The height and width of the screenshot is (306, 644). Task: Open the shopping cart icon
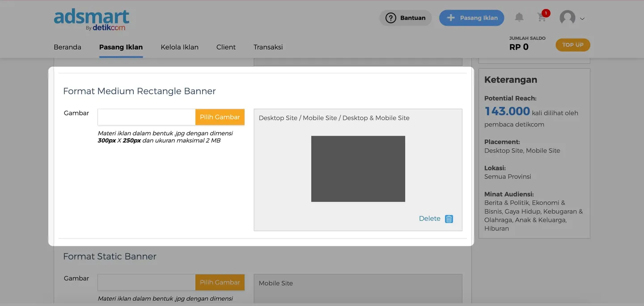pyautogui.click(x=542, y=18)
